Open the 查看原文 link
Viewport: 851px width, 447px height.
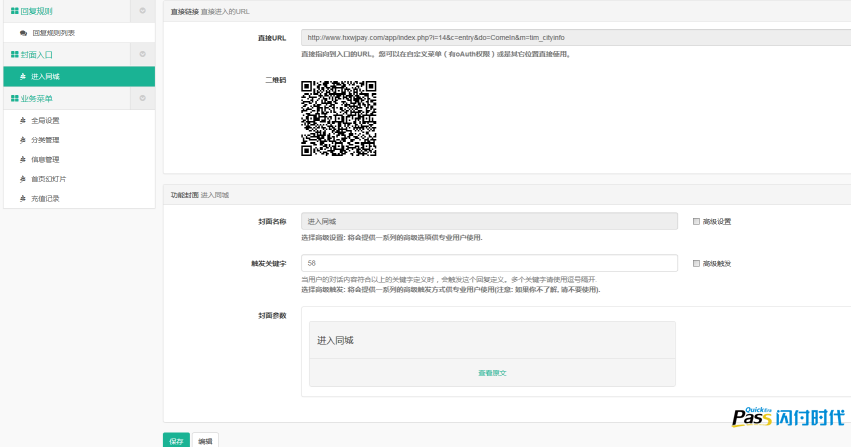tap(492, 373)
